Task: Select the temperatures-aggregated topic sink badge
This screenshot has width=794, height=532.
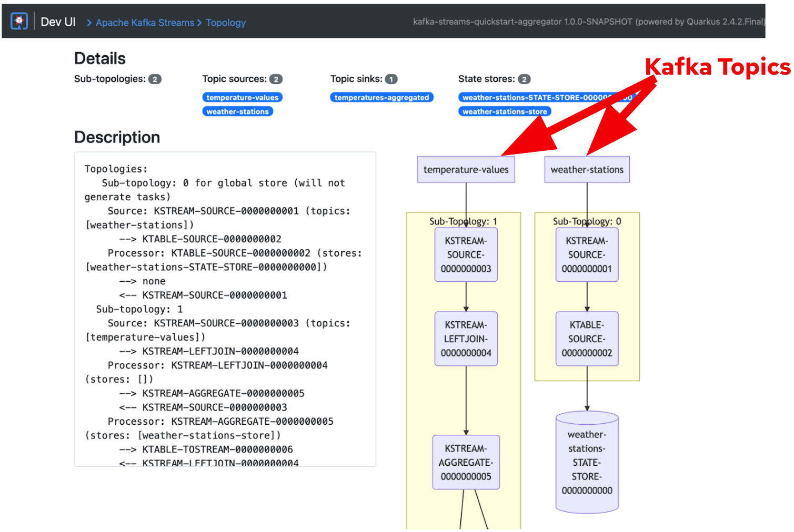Action: click(x=381, y=97)
